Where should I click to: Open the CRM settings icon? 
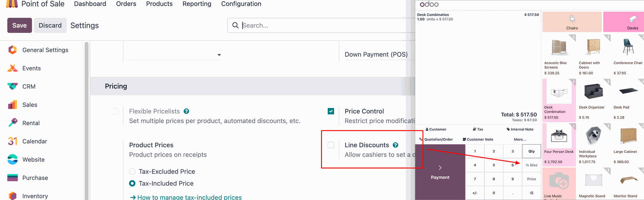click(12, 87)
